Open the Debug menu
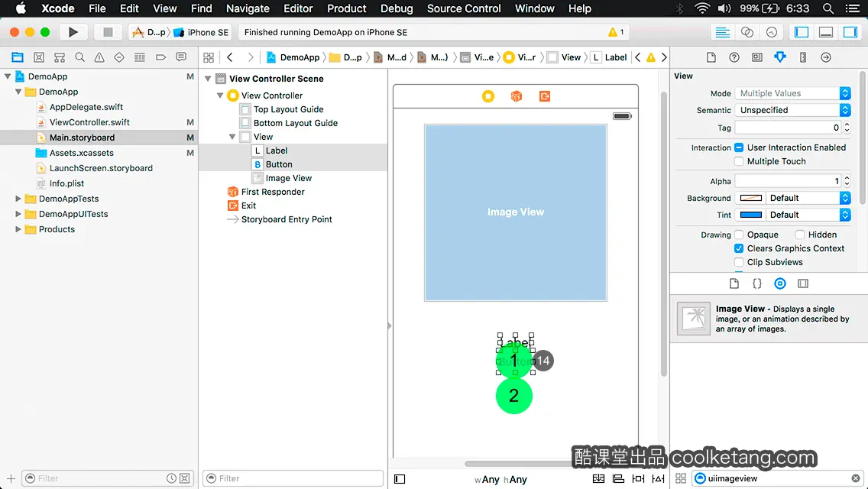 [x=397, y=8]
